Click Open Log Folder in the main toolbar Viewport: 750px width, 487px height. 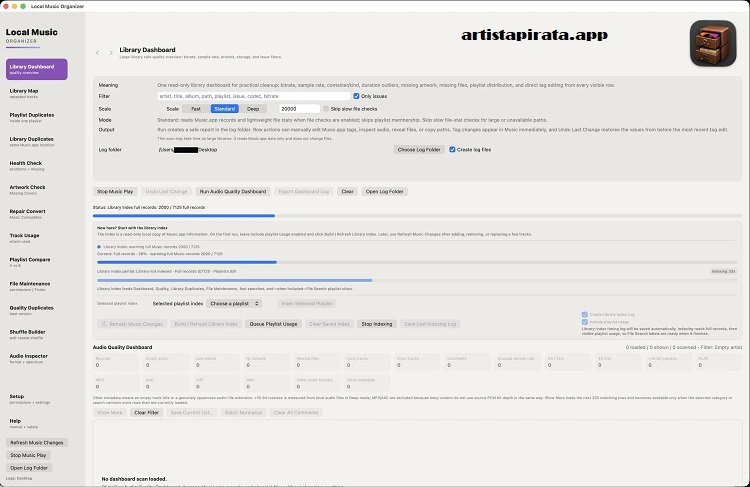385,191
